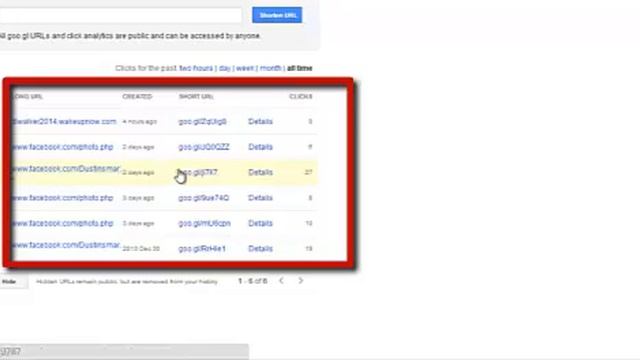Open short URL goo.gl/ZqUig8
This screenshot has width=640, height=360.
coord(202,122)
